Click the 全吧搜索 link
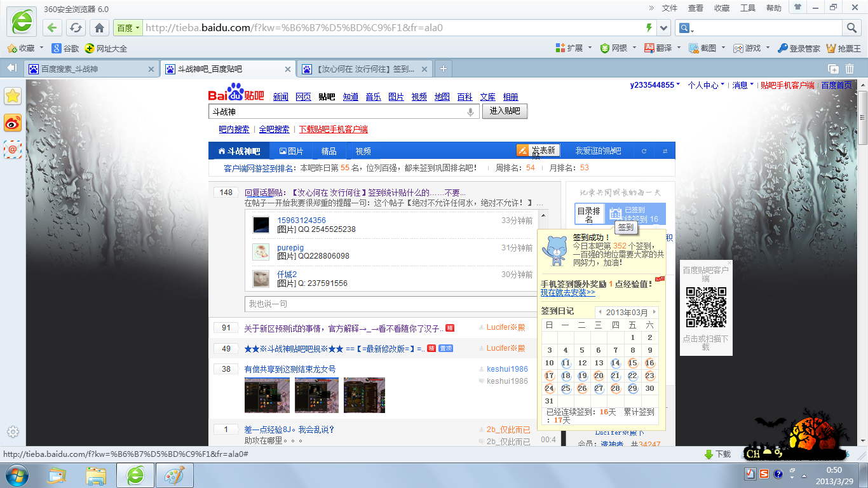The height and width of the screenshot is (488, 868). tap(275, 130)
